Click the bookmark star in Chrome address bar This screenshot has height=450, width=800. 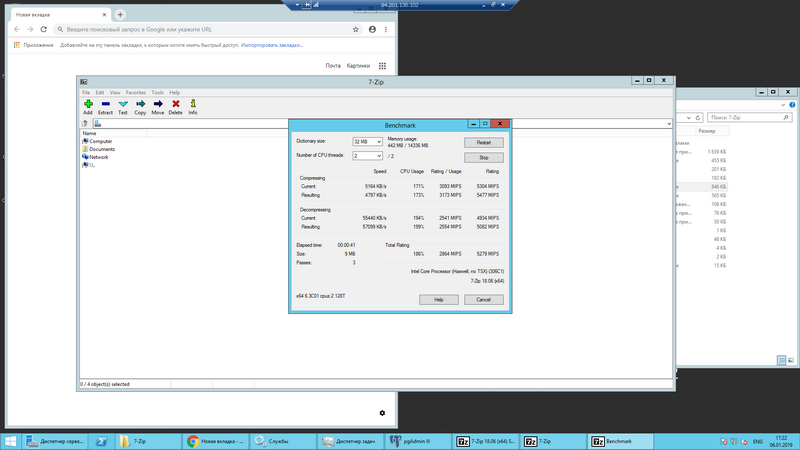[x=356, y=30]
